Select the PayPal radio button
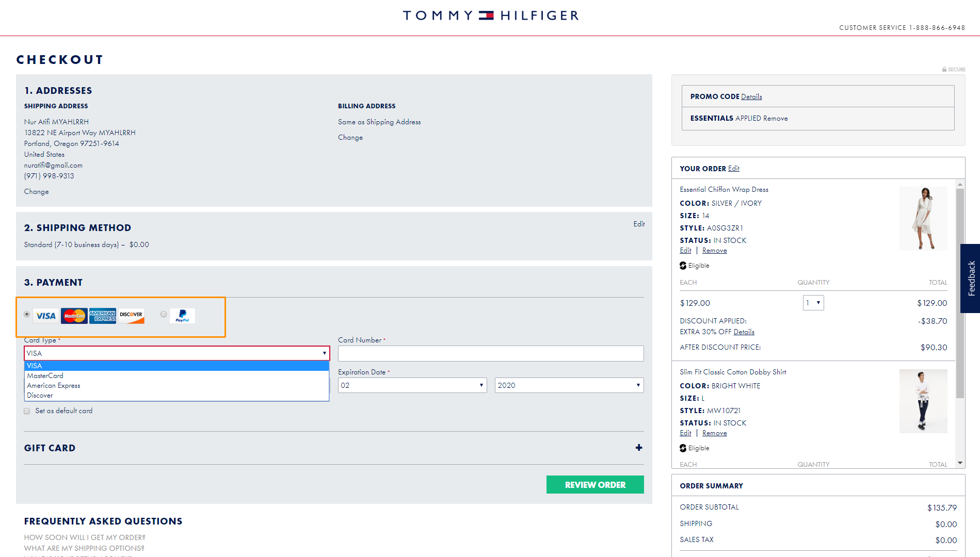Image resolution: width=980 pixels, height=557 pixels. tap(164, 314)
